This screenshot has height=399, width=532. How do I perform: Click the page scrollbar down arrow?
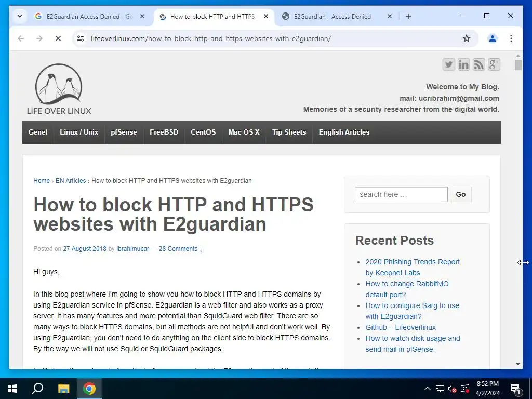(518, 364)
